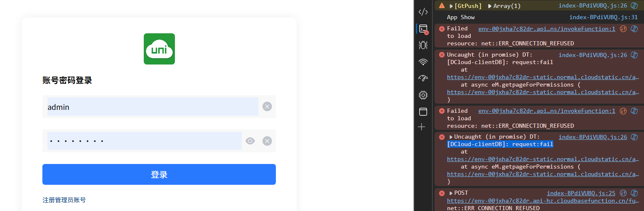This screenshot has height=211, width=644.
Task: Toggle password visibility with the eye icon
Action: [x=250, y=141]
